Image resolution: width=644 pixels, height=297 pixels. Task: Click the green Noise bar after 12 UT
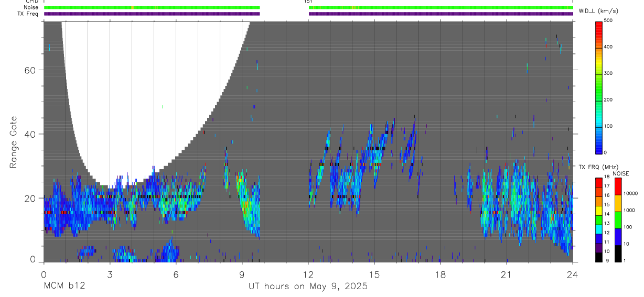click(x=441, y=7)
